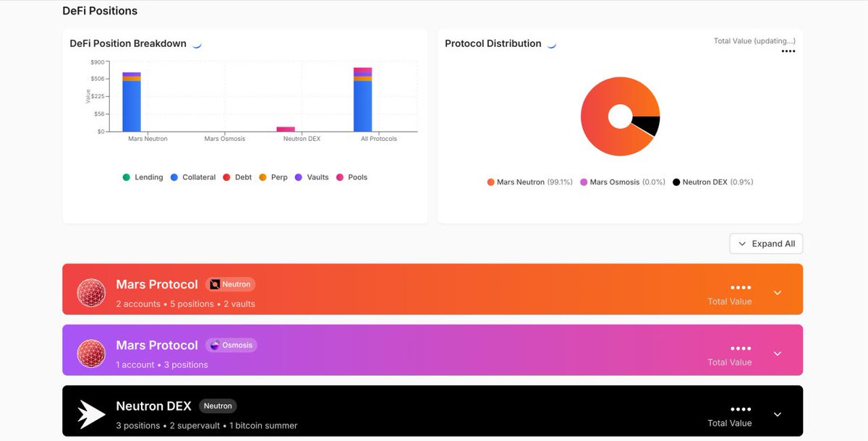
Task: Click the black Neutron DEX pie slice
Action: point(647,126)
